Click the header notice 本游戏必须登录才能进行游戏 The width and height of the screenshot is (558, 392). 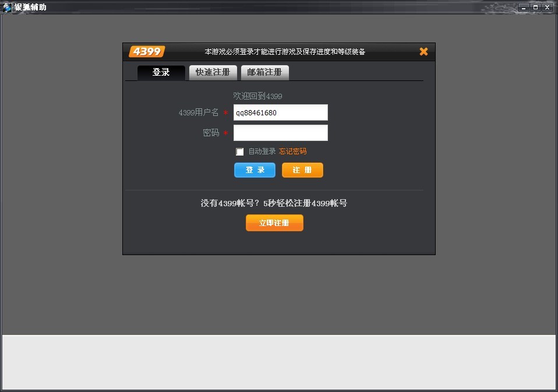[x=285, y=52]
